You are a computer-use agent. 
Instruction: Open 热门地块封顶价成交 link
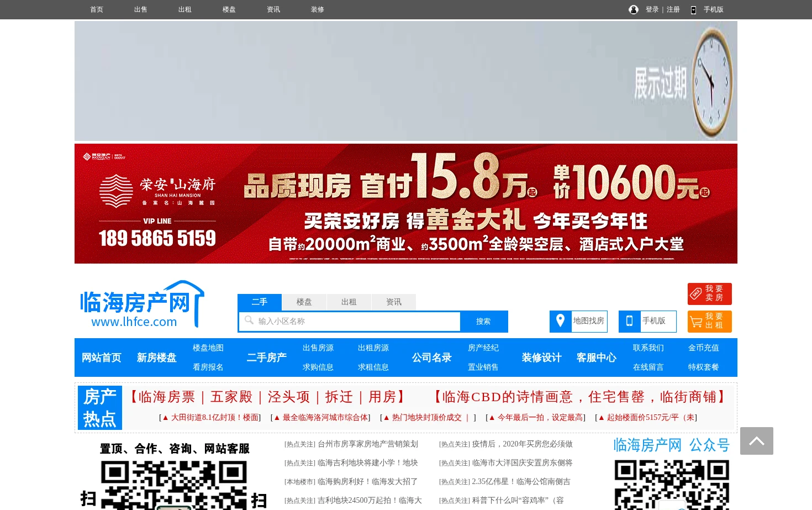[x=428, y=417]
